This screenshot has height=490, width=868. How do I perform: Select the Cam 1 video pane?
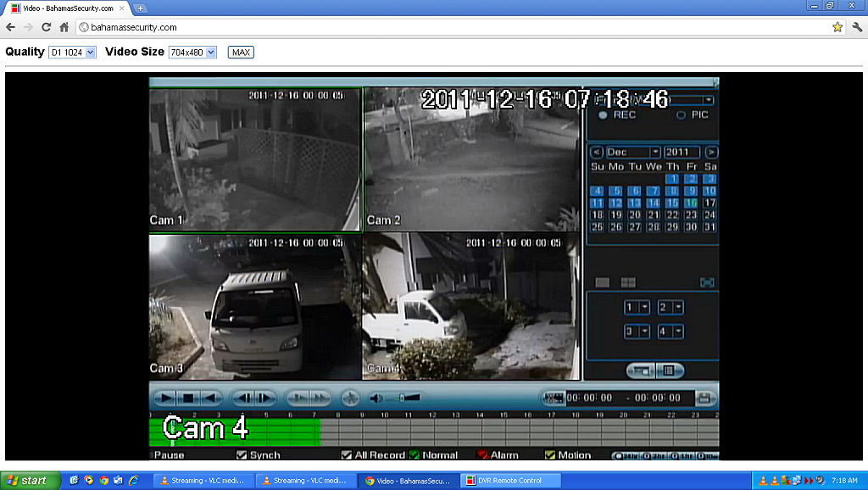click(255, 159)
